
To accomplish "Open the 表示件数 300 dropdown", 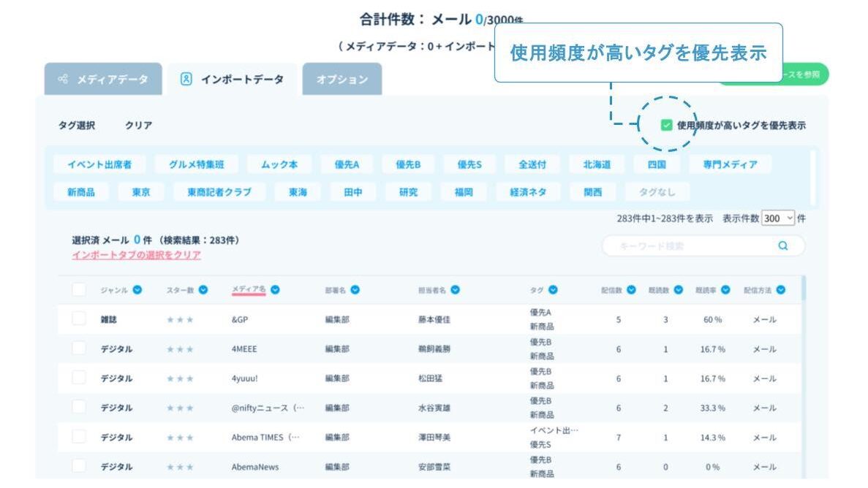I will [778, 218].
